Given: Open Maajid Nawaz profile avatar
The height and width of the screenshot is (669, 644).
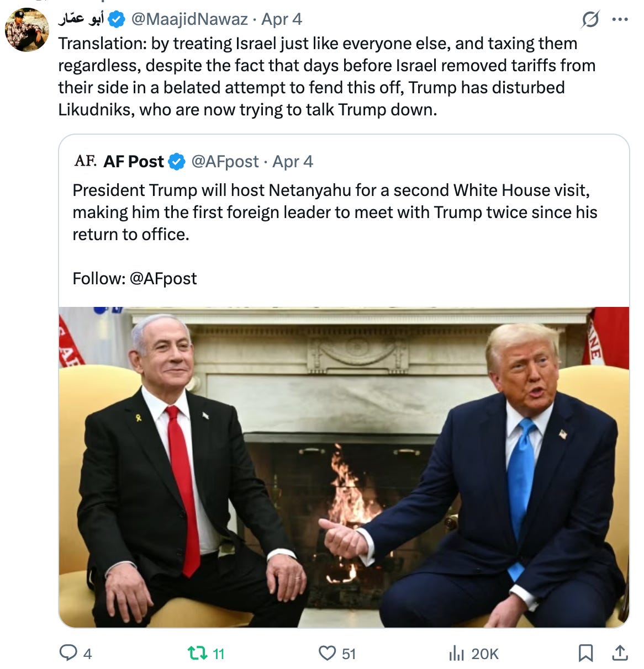Looking at the screenshot, I should [x=27, y=30].
